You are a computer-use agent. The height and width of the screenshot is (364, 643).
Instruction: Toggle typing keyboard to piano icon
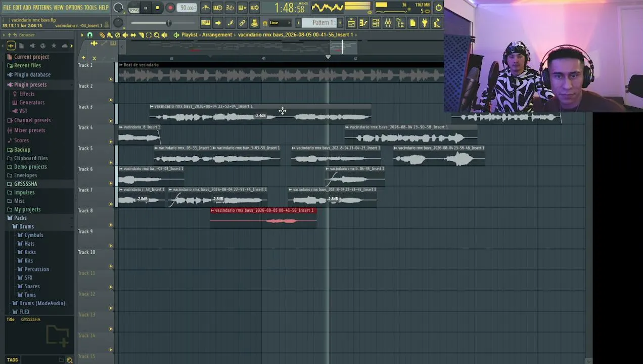click(x=205, y=23)
